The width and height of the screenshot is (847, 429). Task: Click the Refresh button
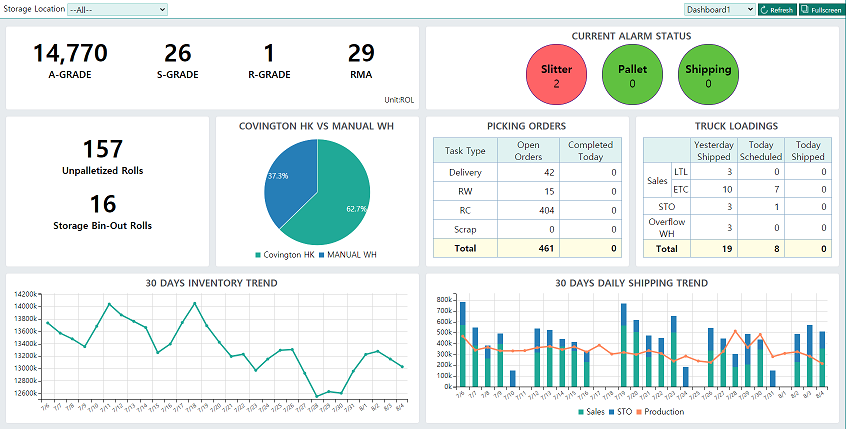pyautogui.click(x=777, y=9)
